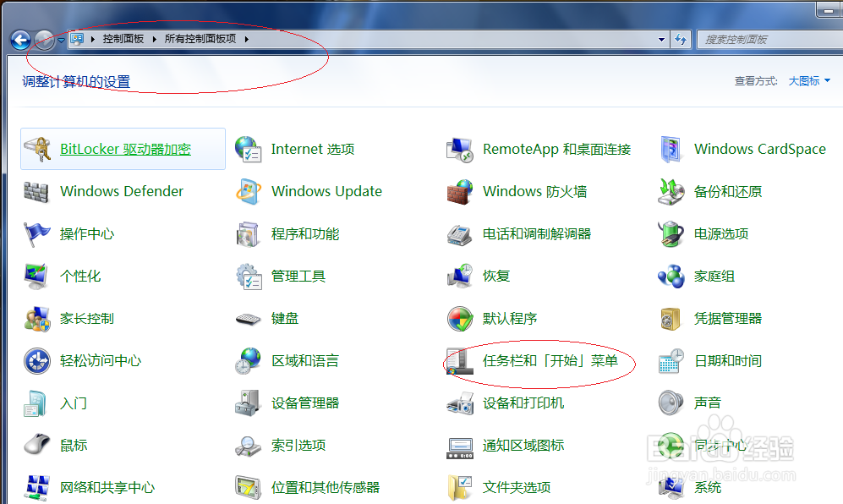The height and width of the screenshot is (504, 843).
Task: Open the 个性化 icon
Action: coord(36,276)
